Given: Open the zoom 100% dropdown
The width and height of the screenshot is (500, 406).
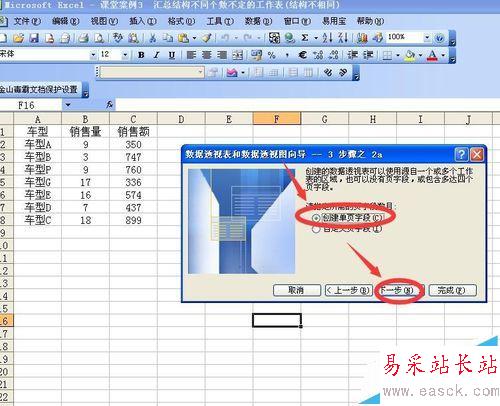Looking at the screenshot, I should pyautogui.click(x=427, y=38).
